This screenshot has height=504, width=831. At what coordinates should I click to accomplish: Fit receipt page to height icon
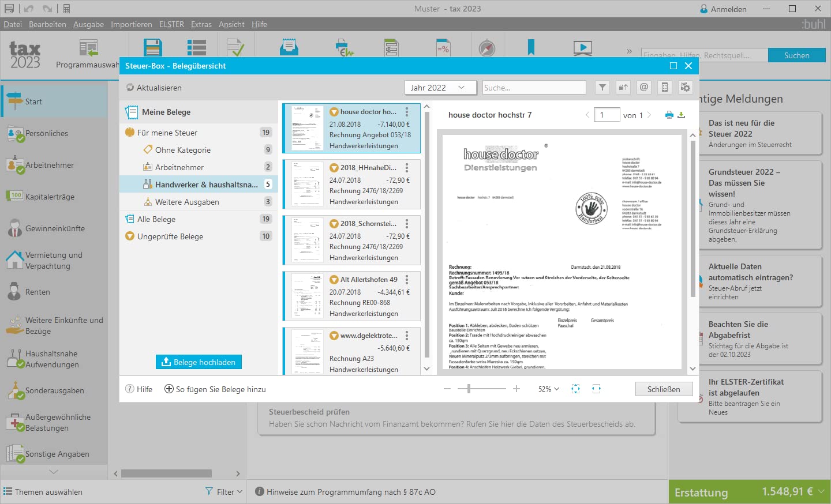[x=575, y=389]
